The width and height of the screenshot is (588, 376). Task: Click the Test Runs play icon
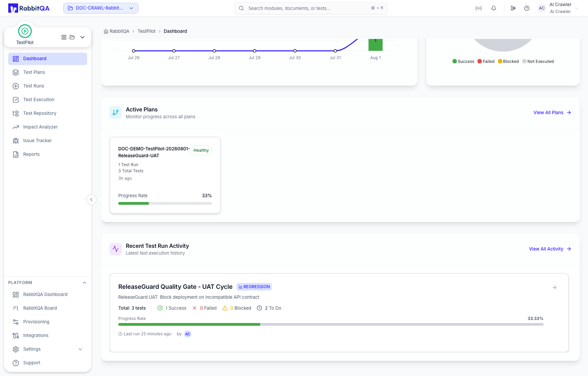pyautogui.click(x=16, y=86)
